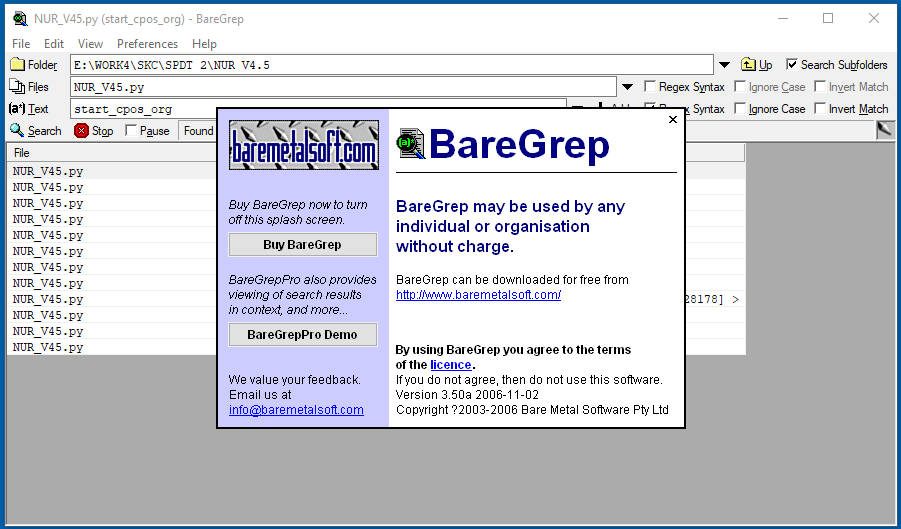Click the BareGrepPro Demo button
The image size is (901, 529).
click(303, 334)
